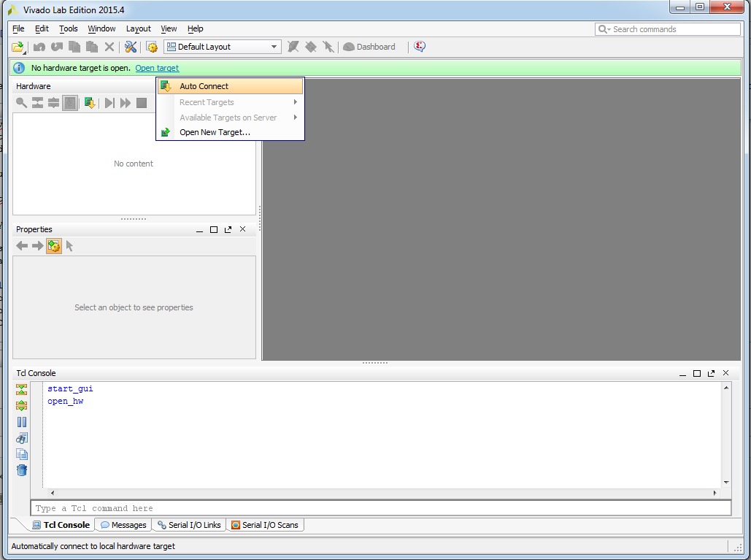Click the Run Trigger play icon
The height and width of the screenshot is (560, 751).
(x=109, y=103)
